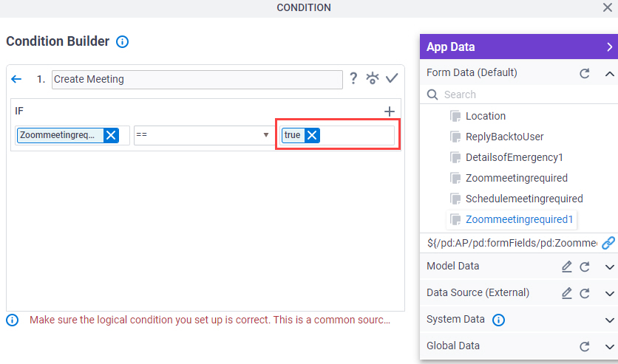618x364 pixels.
Task: Expand the Global Data section
Action: [609, 347]
